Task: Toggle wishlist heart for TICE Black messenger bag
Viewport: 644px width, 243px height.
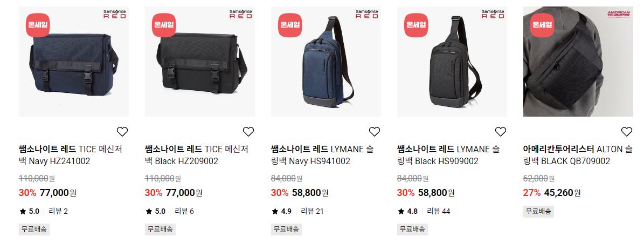Action: (248, 132)
